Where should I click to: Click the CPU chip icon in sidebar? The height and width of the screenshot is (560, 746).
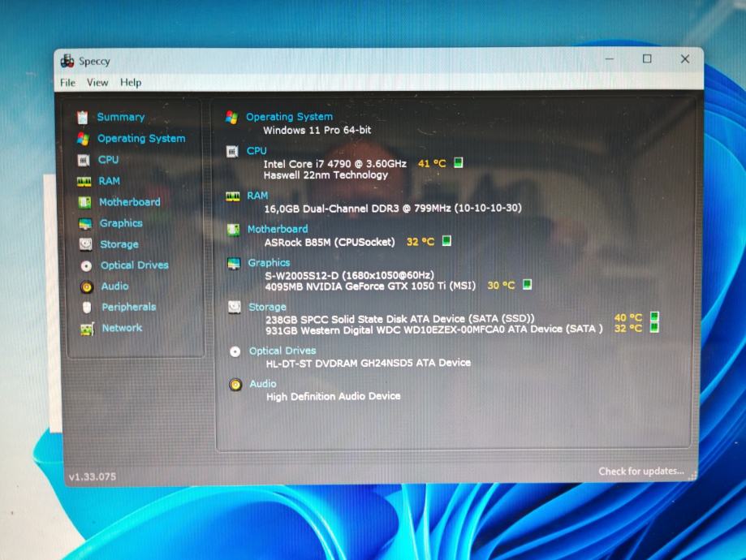point(84,160)
